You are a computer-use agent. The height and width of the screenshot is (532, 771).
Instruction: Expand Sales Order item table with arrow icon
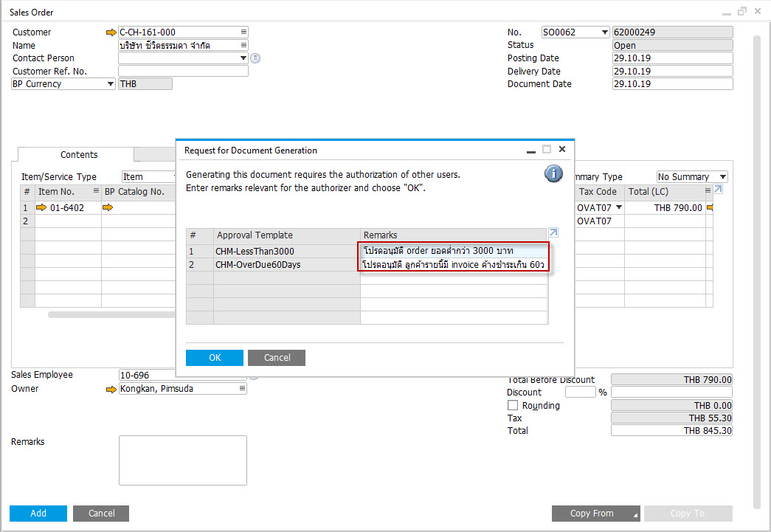(719, 190)
